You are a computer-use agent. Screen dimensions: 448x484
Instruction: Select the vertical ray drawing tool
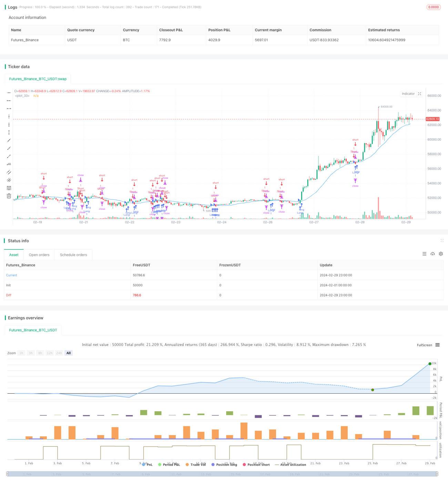click(x=9, y=125)
